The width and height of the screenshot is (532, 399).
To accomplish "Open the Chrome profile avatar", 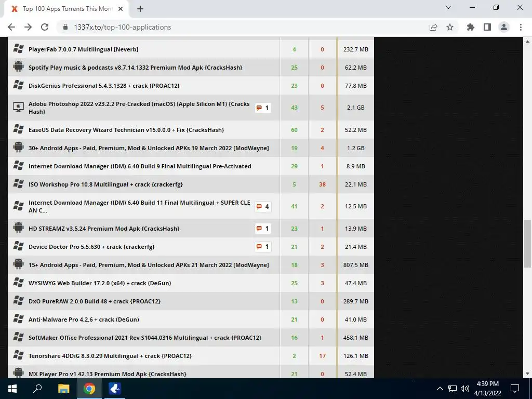I will point(504,27).
